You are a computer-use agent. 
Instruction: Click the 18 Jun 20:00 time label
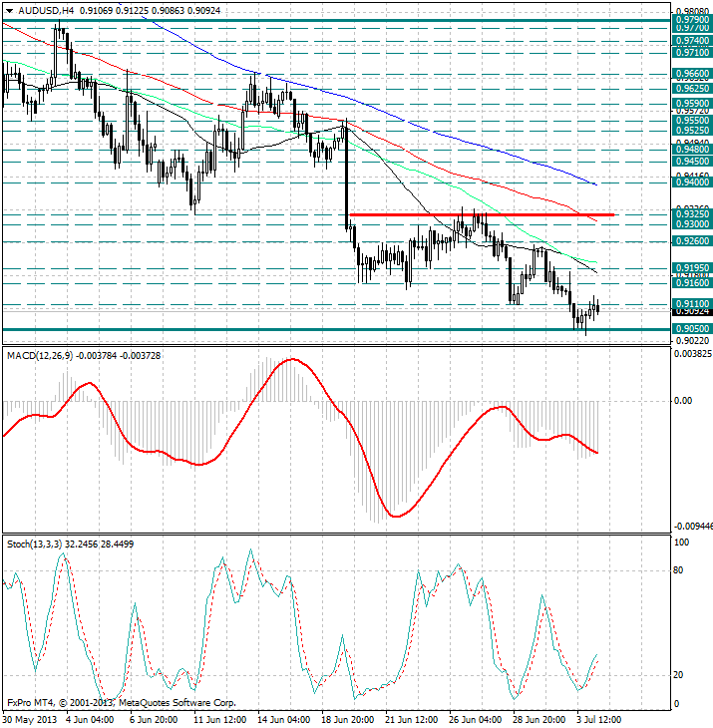point(347,720)
